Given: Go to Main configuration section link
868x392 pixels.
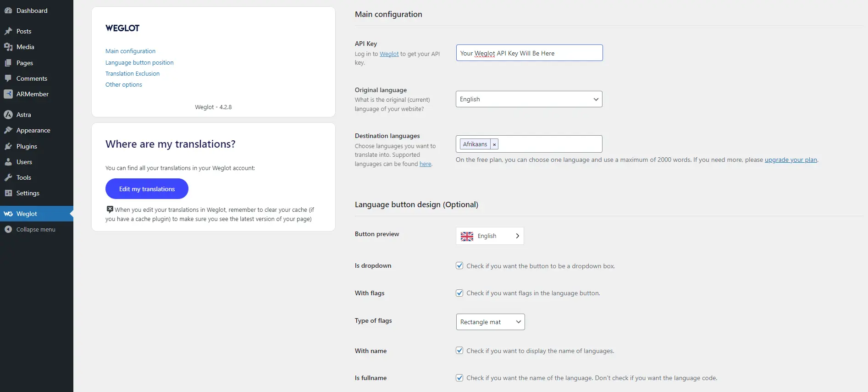Looking at the screenshot, I should [130, 51].
